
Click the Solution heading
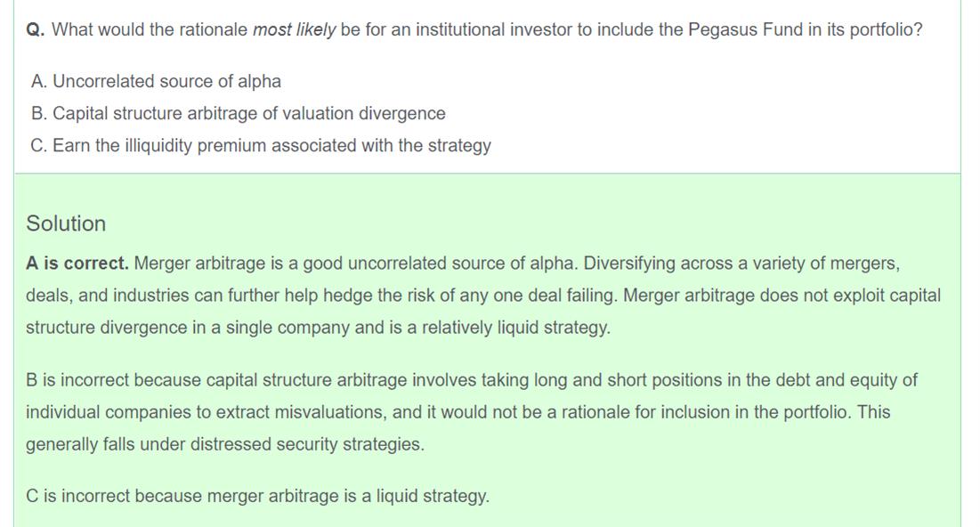(x=66, y=223)
